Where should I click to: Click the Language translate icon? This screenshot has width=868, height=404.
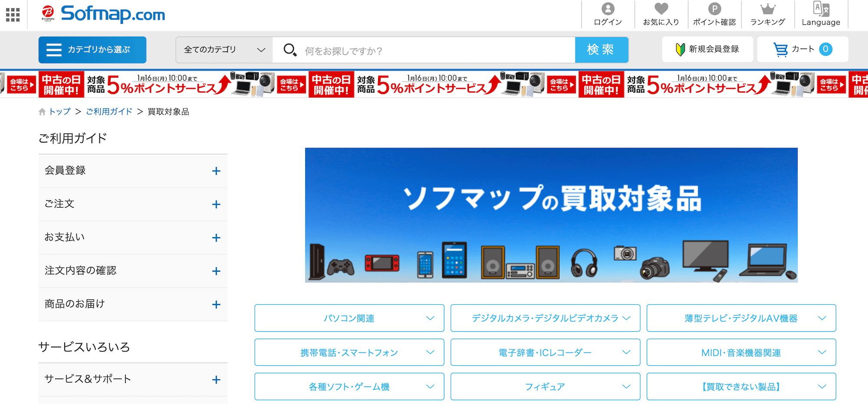pos(821,8)
